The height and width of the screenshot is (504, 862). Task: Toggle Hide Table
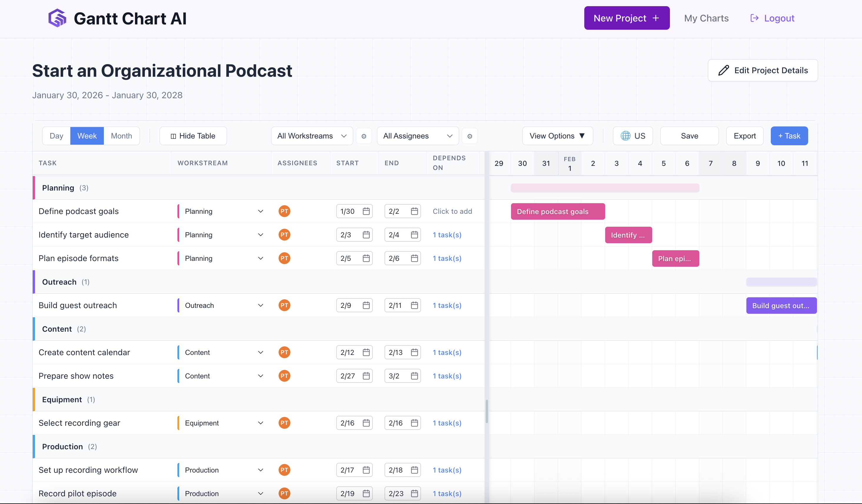point(193,136)
